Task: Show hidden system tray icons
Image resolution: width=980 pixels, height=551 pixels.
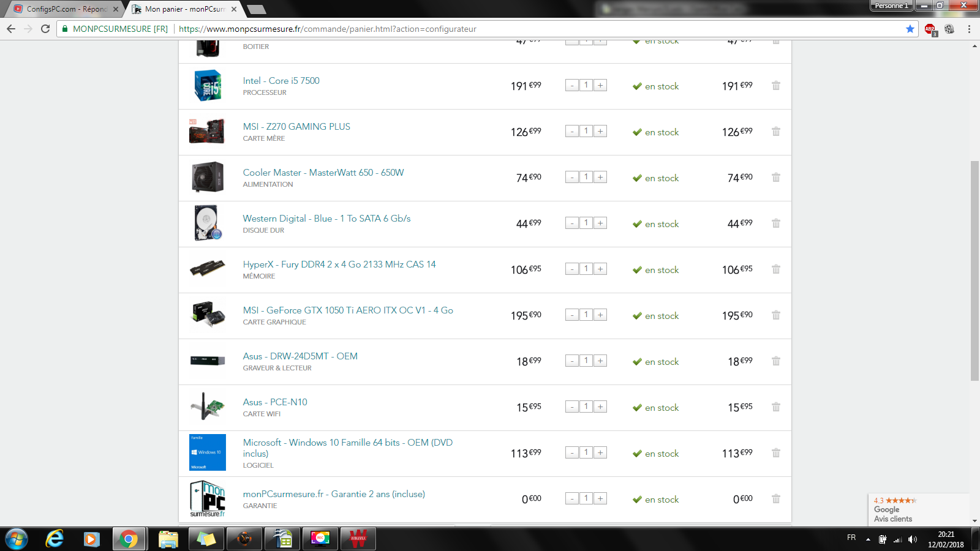Action: click(867, 539)
